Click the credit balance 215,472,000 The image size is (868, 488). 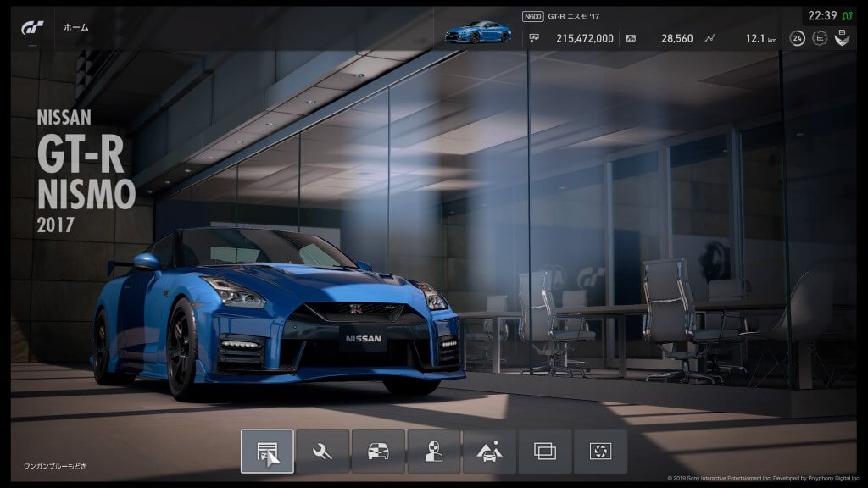(585, 38)
